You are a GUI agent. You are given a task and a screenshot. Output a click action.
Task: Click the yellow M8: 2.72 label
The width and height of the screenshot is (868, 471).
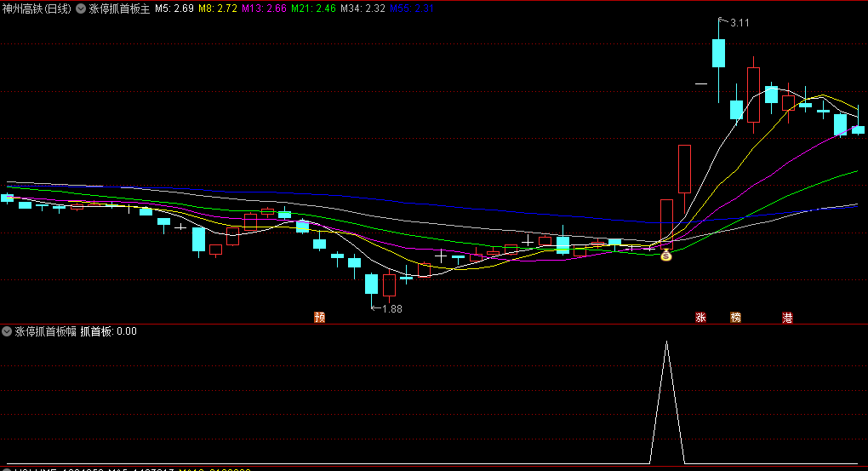pos(218,9)
